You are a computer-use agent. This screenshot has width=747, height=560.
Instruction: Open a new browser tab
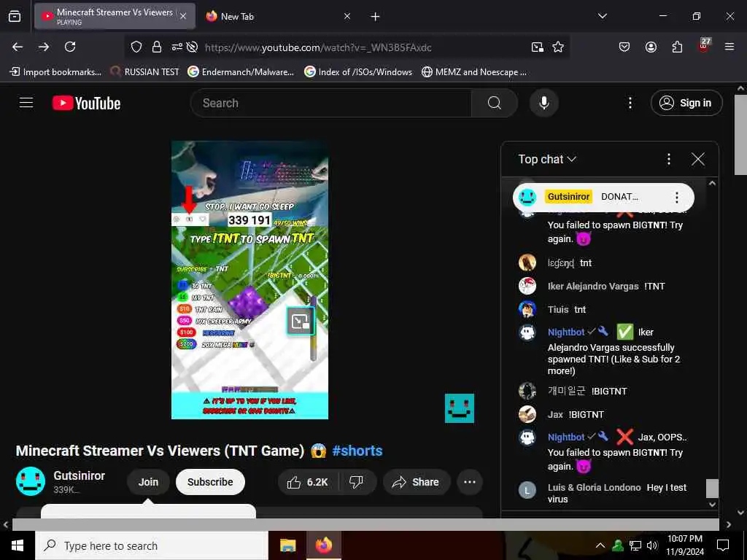[x=376, y=16]
